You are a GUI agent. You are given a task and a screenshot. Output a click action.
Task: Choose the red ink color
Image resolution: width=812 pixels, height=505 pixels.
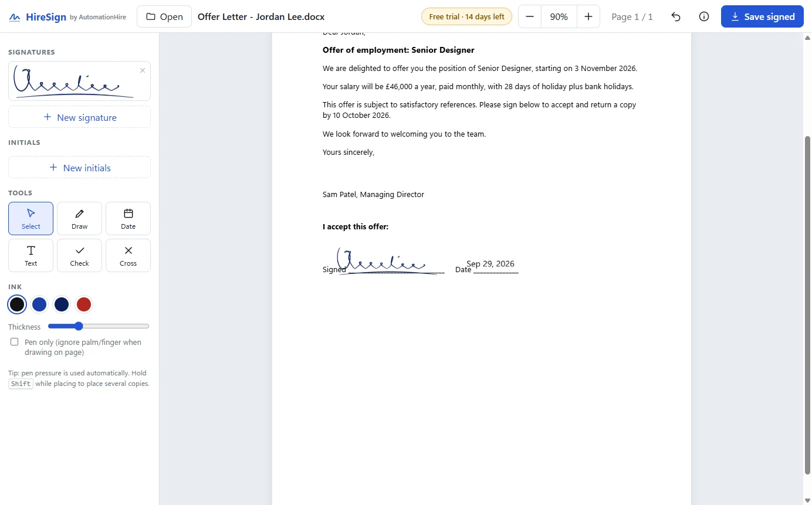click(x=84, y=304)
